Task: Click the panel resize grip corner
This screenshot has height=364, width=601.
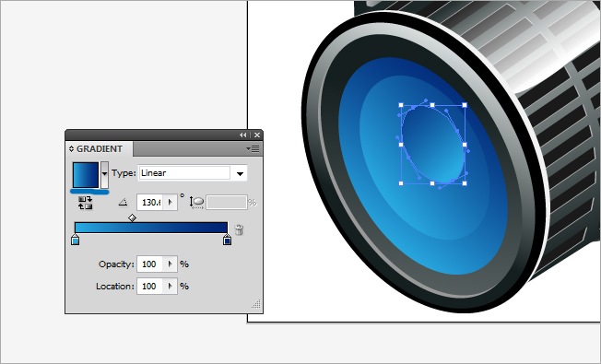Action: tap(256, 304)
